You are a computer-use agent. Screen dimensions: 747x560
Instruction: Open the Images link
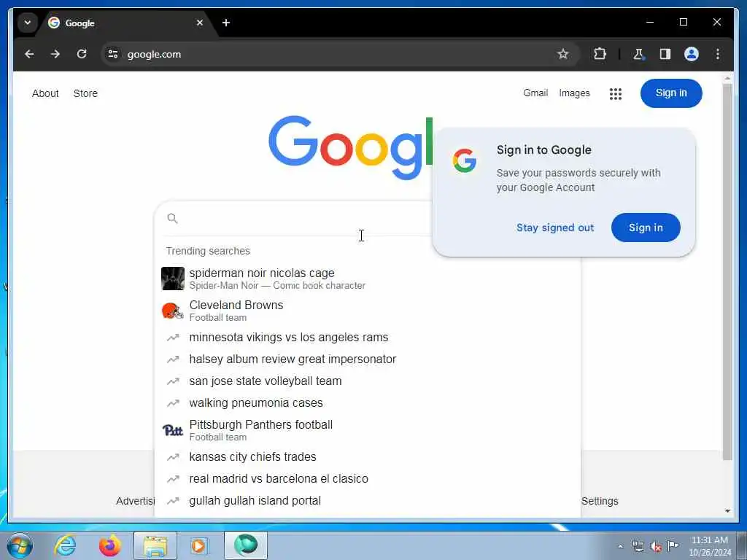[574, 93]
